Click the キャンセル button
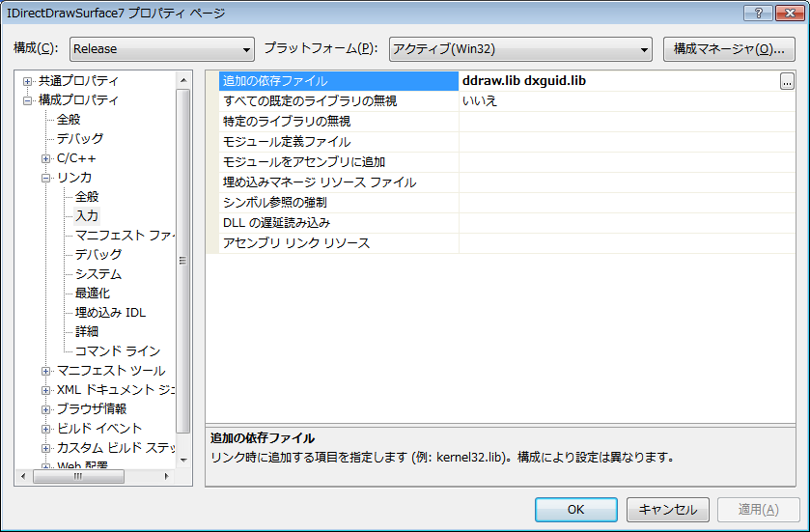Screen dimensions: 810x532 668,510
